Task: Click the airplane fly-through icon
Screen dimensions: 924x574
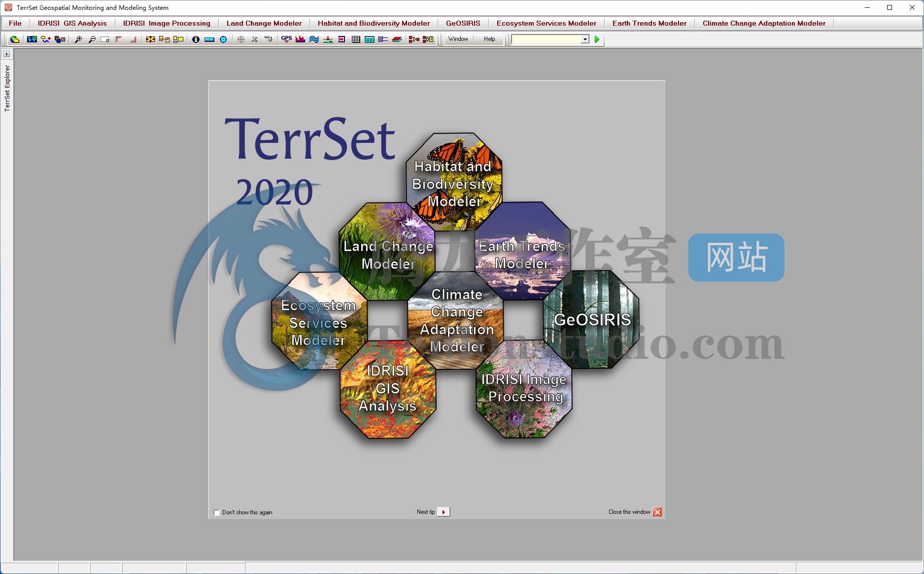Action: coord(328,39)
